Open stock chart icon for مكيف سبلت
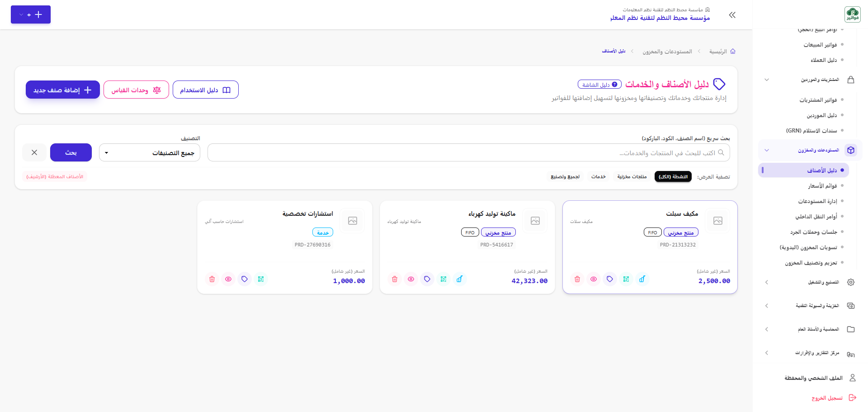 point(642,279)
